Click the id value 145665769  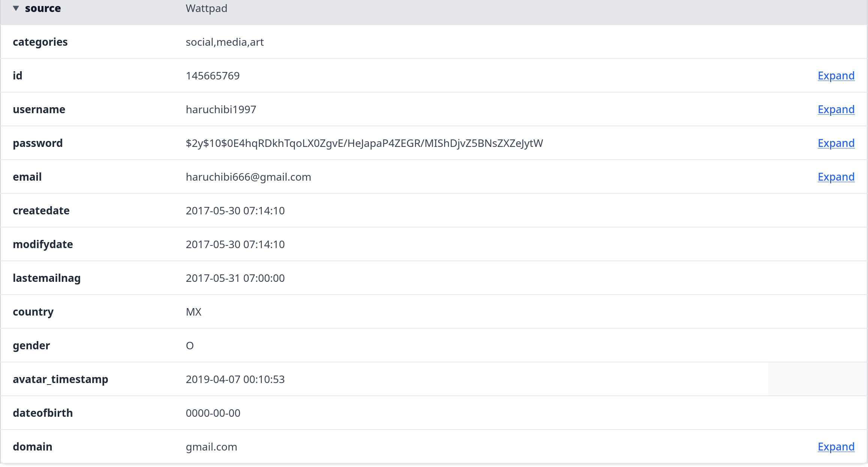pos(212,76)
